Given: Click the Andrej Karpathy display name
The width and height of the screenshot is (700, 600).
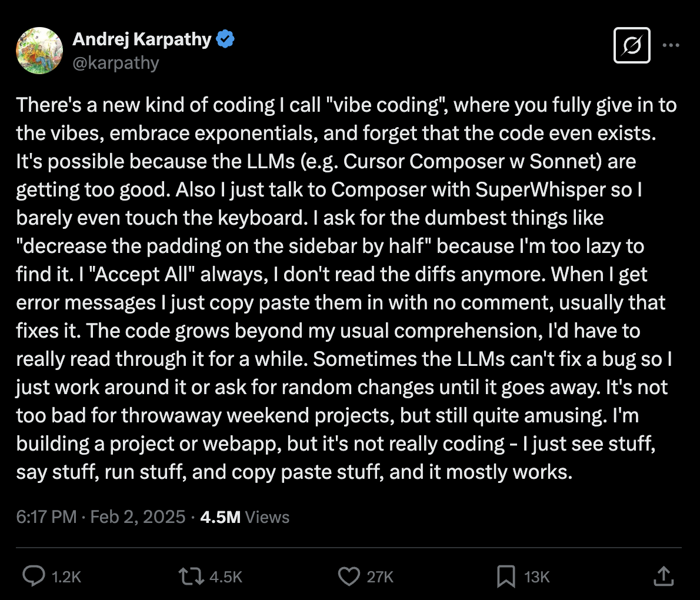Looking at the screenshot, I should click(142, 39).
